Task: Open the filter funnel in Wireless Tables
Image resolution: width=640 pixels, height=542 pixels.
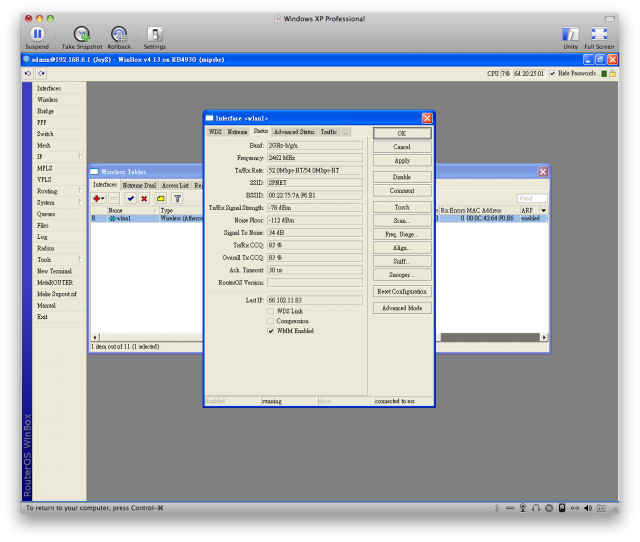Action: [178, 199]
